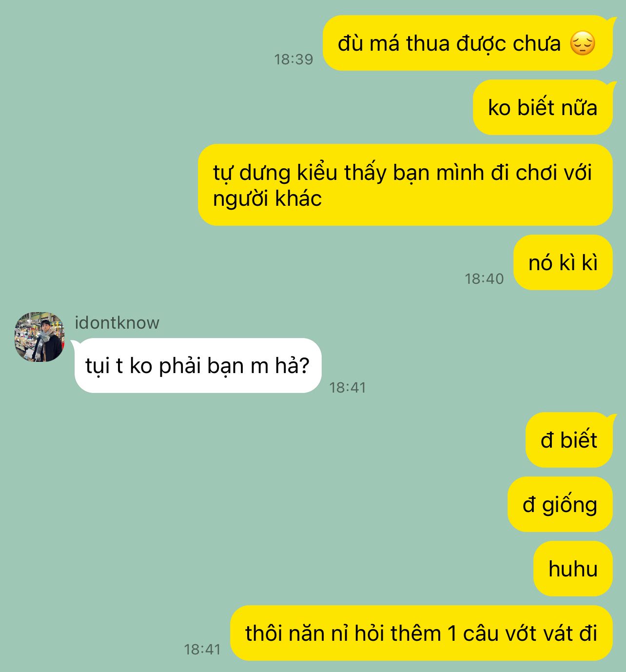Tap the sad emoji in first message
The height and width of the screenshot is (672, 626).
[x=583, y=43]
